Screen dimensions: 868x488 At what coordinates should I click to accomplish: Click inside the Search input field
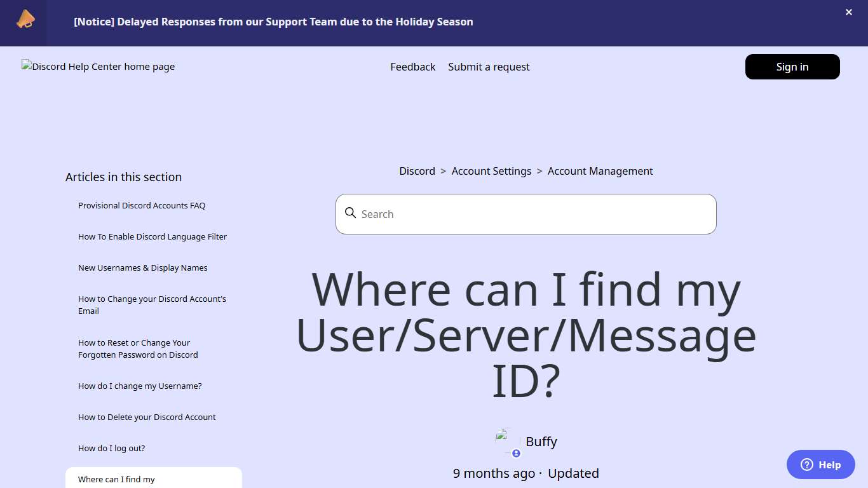(x=526, y=214)
